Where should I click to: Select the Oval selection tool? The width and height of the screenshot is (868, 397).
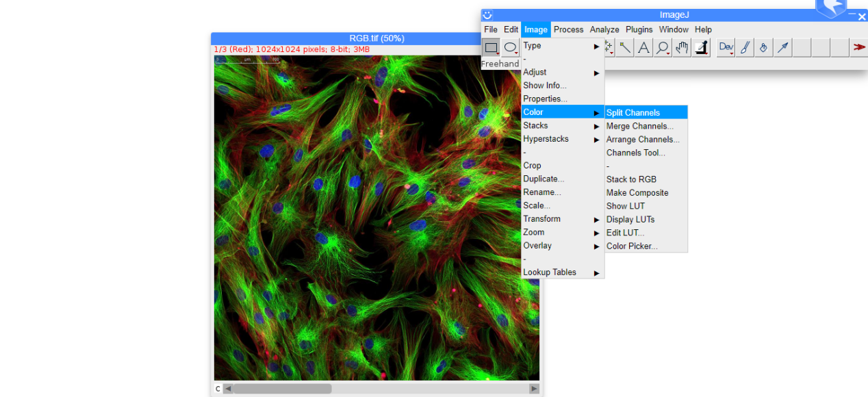point(510,47)
